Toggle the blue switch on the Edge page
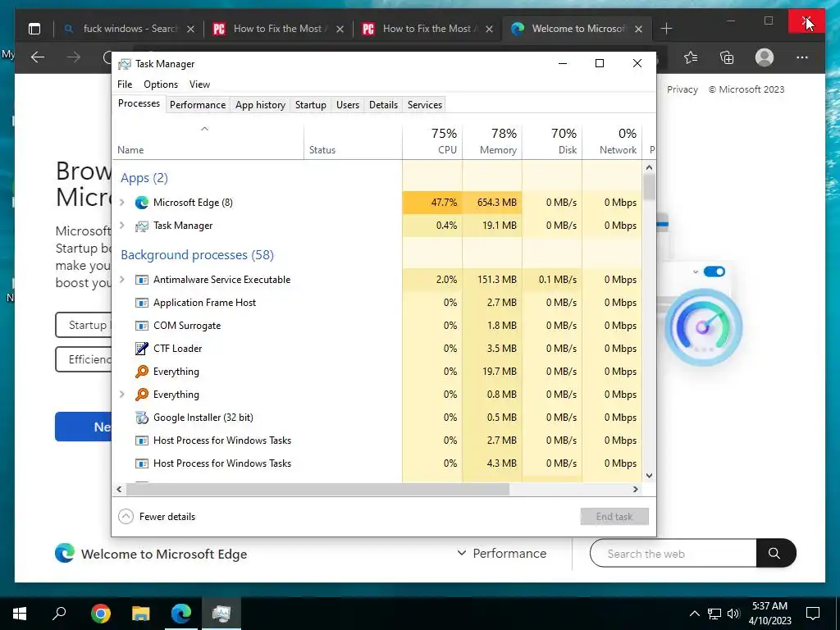This screenshot has height=630, width=840. [x=714, y=272]
